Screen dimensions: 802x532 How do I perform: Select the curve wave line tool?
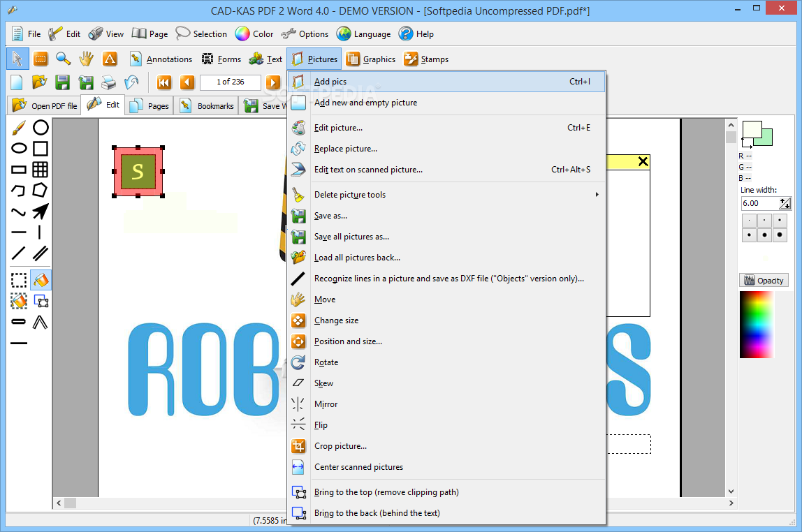(18, 211)
